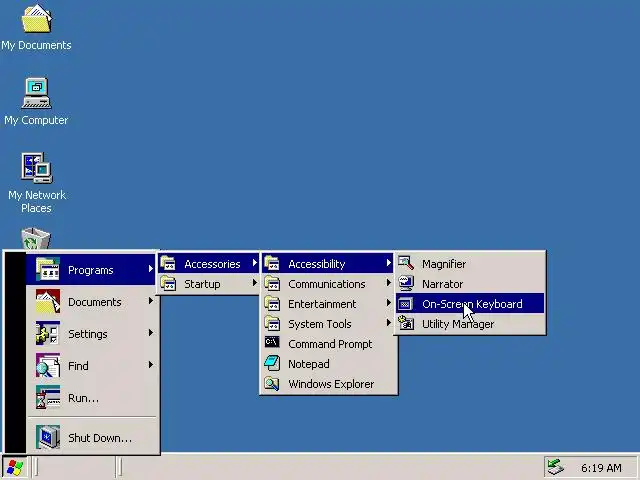
Task: Launch Utility Manager entry
Action: point(470,324)
